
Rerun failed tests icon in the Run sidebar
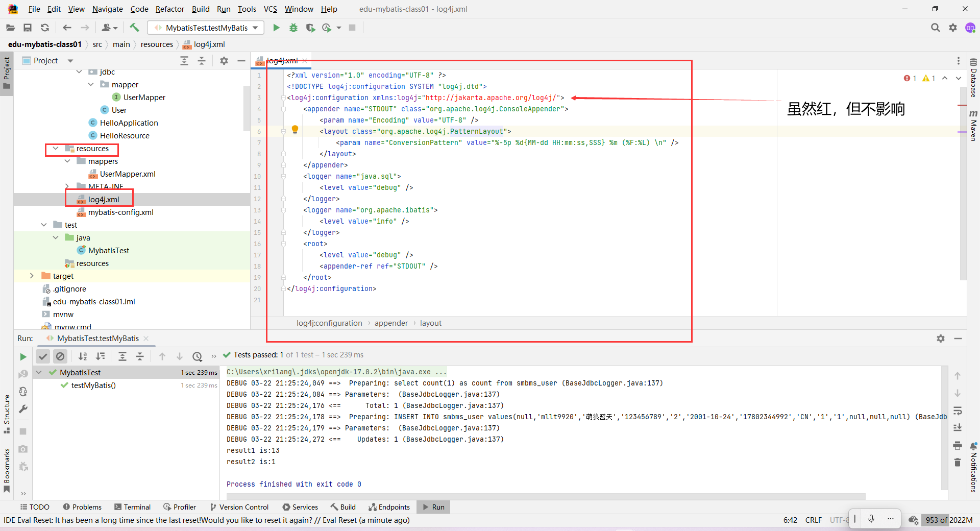tap(23, 374)
